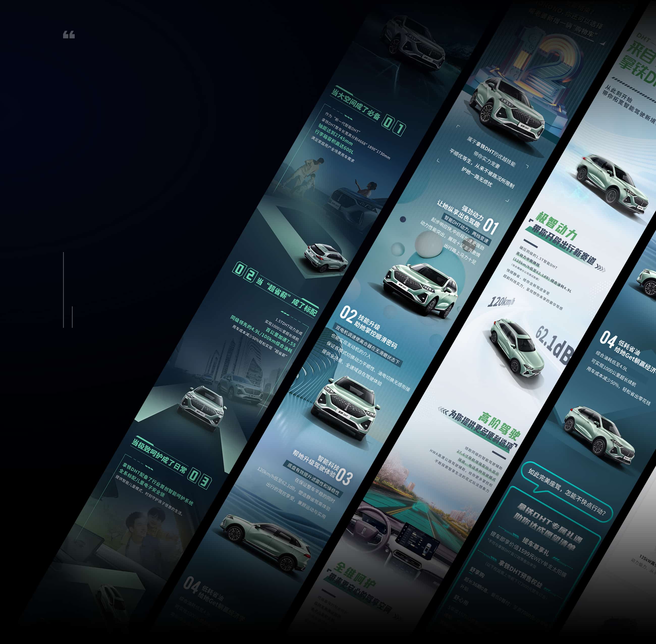Image resolution: width=656 pixels, height=644 pixels.
Task: Select '02 技能升级' section heading
Action: click(x=360, y=318)
